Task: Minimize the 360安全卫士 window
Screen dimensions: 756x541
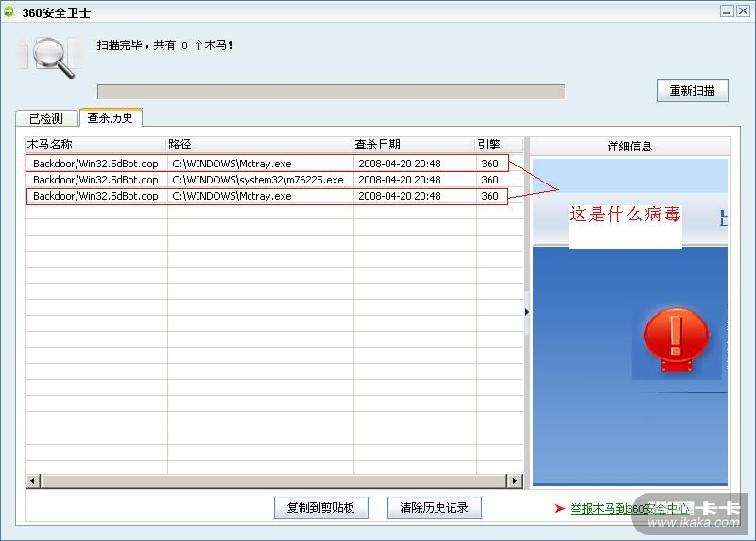Action: (727, 11)
